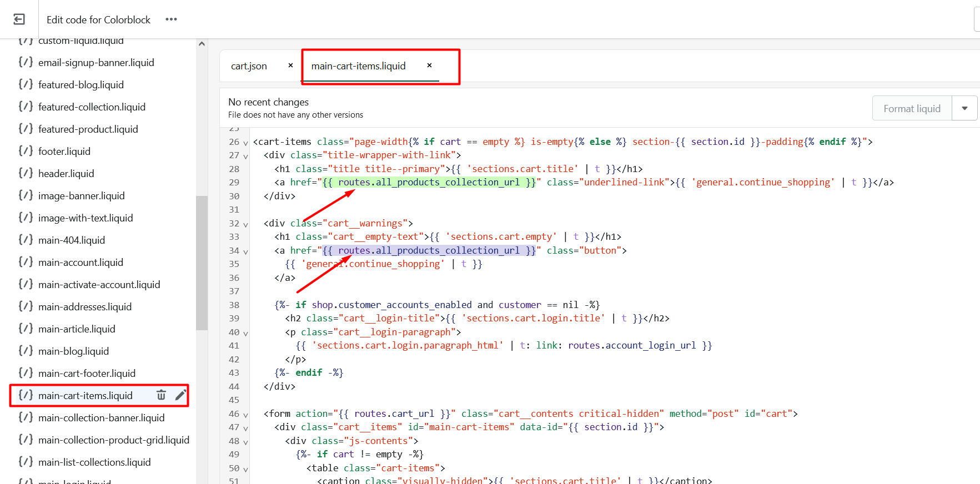Rename main-cart-items.liquid using the pencil icon

click(x=180, y=395)
